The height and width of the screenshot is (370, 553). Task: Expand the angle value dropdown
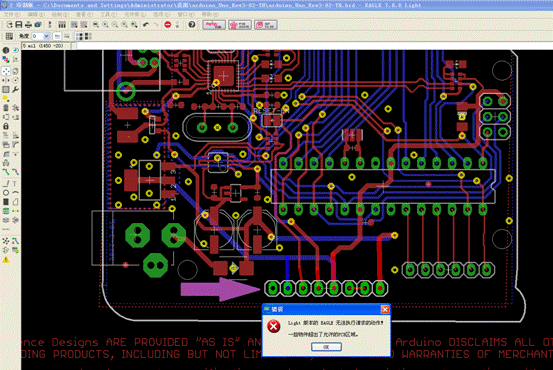[46, 36]
